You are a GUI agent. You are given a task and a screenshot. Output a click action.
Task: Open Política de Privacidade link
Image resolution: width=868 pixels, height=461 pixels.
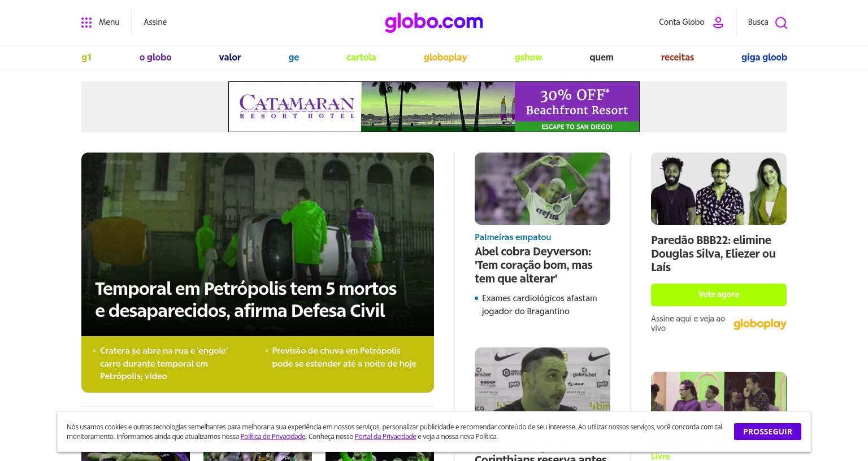tap(273, 437)
